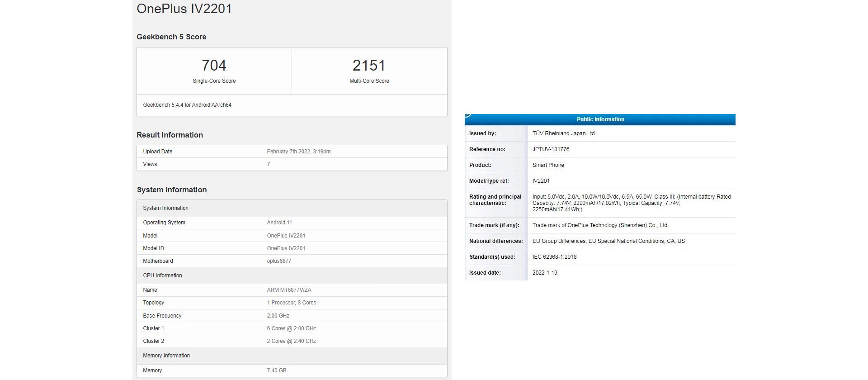Click the Memory value 7.40 GB
Screen dimensions: 868x380
(276, 370)
